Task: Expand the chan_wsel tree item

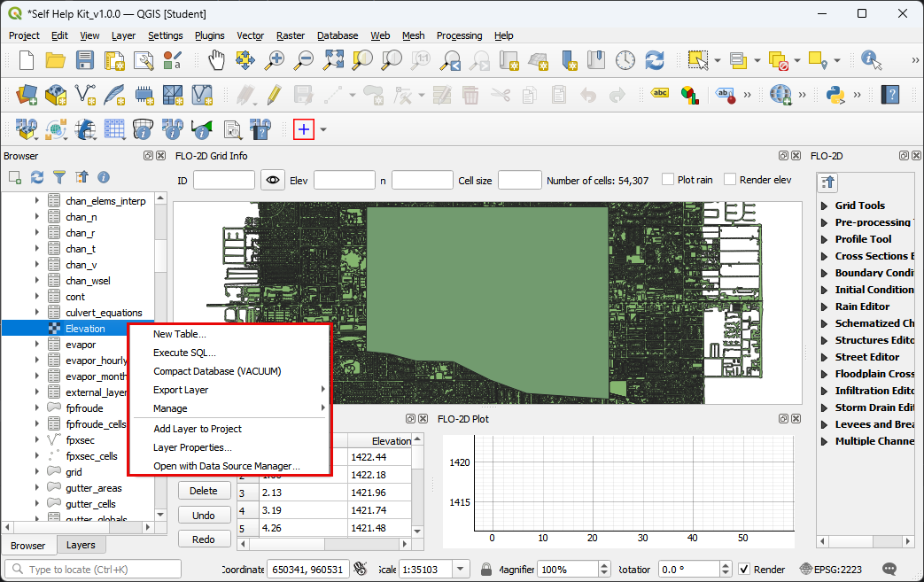Action: [x=37, y=281]
